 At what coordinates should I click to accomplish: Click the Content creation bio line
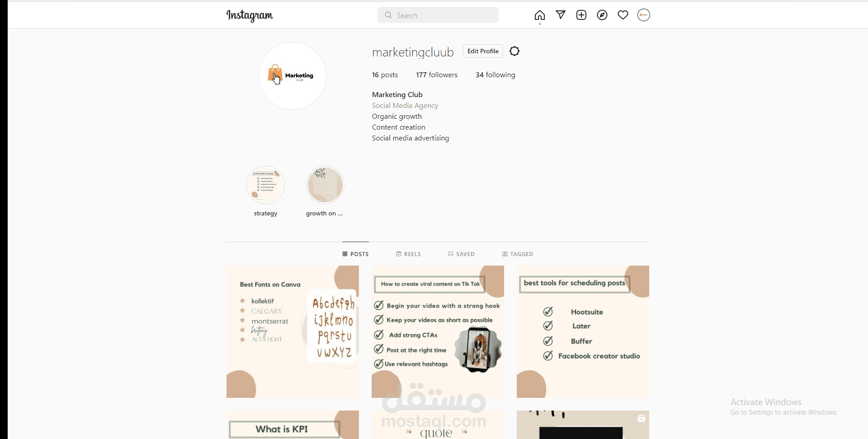[x=399, y=127]
